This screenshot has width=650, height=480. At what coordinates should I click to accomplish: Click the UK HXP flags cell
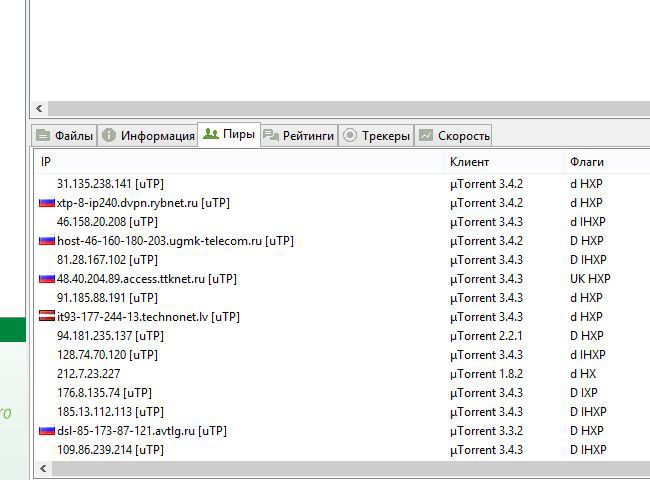(590, 279)
